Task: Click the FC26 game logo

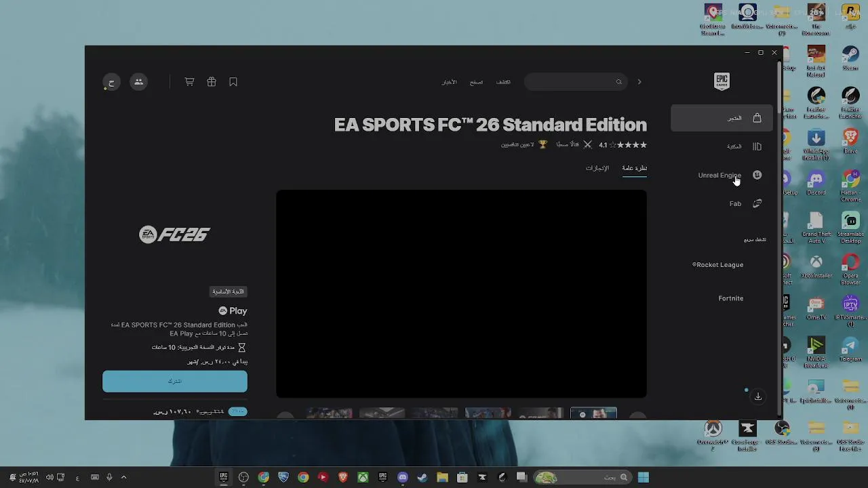Action: [175, 235]
